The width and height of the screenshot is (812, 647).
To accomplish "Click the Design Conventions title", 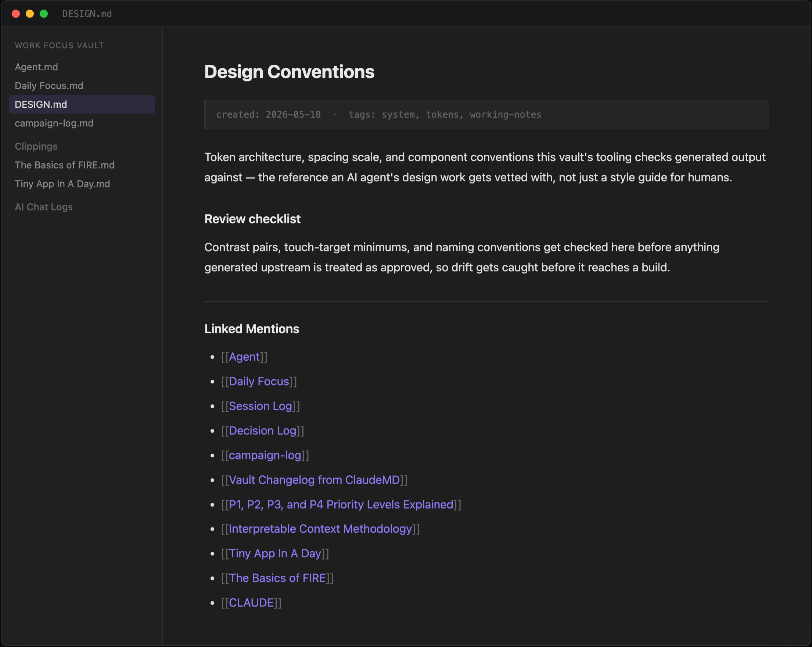I will 289,72.
